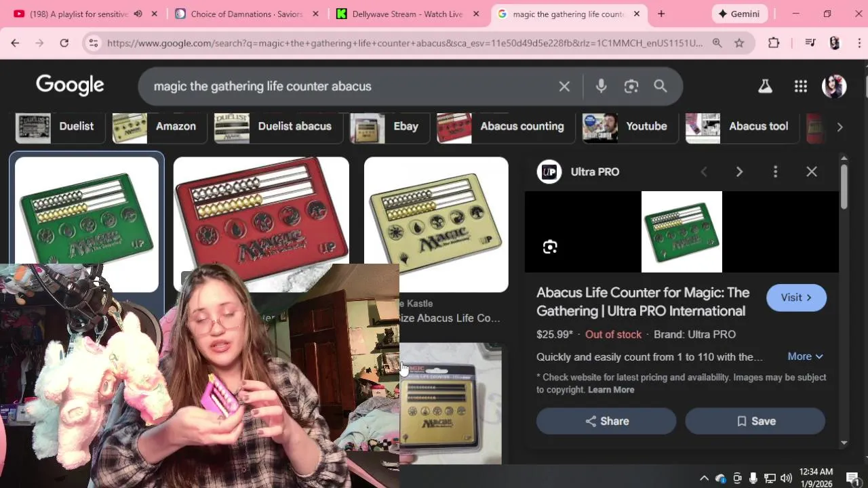The height and width of the screenshot is (488, 868).
Task: Start voice search with microphone icon
Action: (601, 86)
